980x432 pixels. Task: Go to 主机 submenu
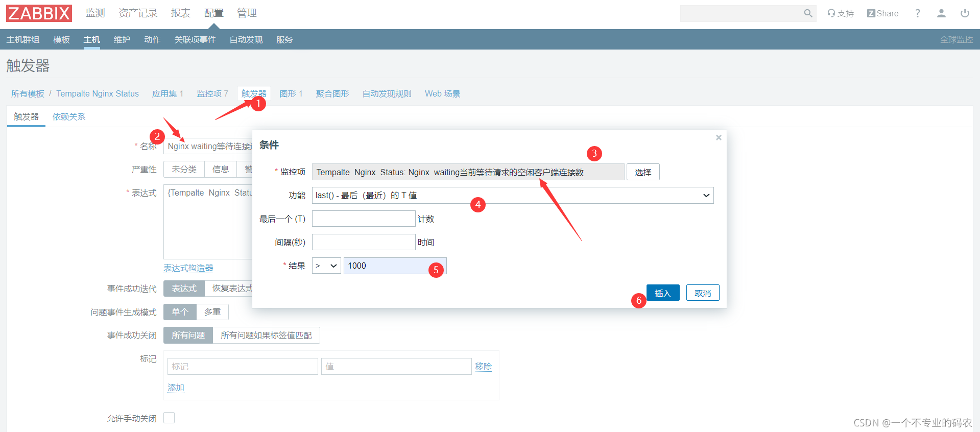[x=92, y=39]
